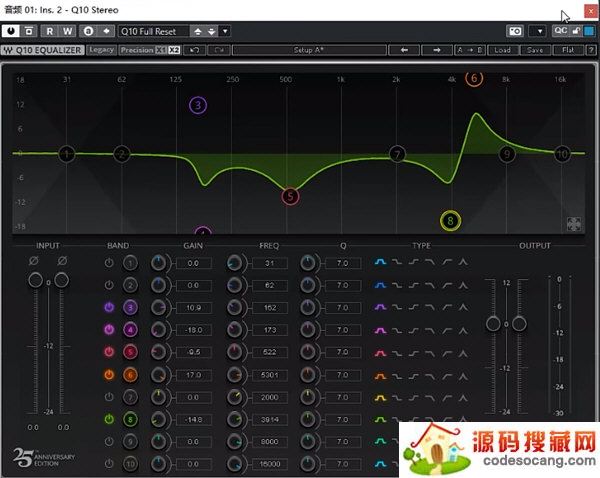This screenshot has height=478, width=600.
Task: Select the band 4 number button
Action: point(130,330)
